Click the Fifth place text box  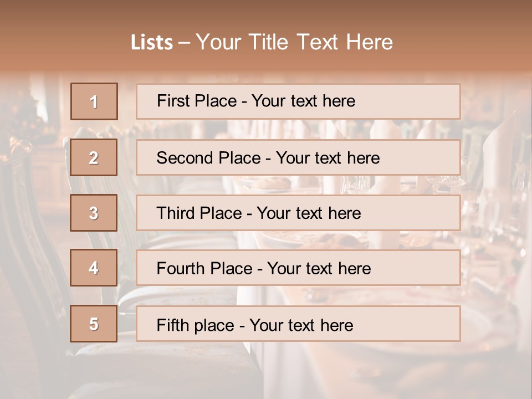pos(298,324)
